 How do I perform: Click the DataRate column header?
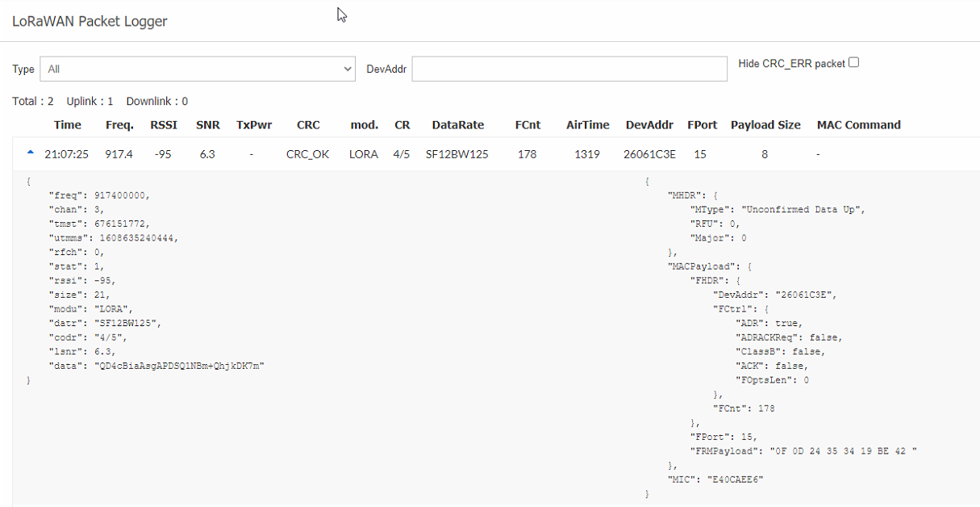458,125
